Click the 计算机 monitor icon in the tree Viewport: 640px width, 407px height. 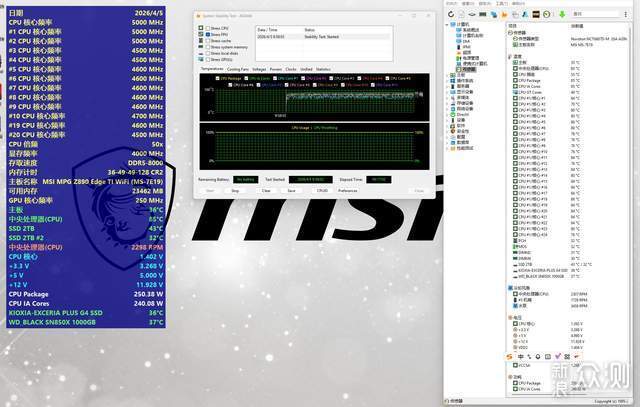(x=453, y=24)
